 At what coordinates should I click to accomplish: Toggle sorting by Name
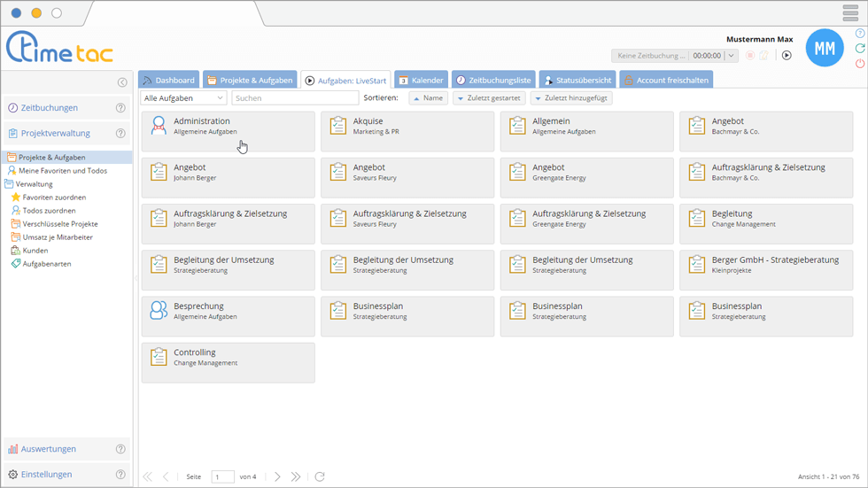click(x=428, y=98)
